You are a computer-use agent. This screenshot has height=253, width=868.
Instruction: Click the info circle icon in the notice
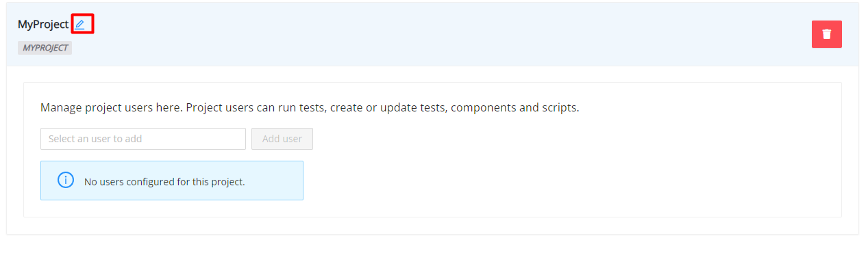tap(66, 181)
